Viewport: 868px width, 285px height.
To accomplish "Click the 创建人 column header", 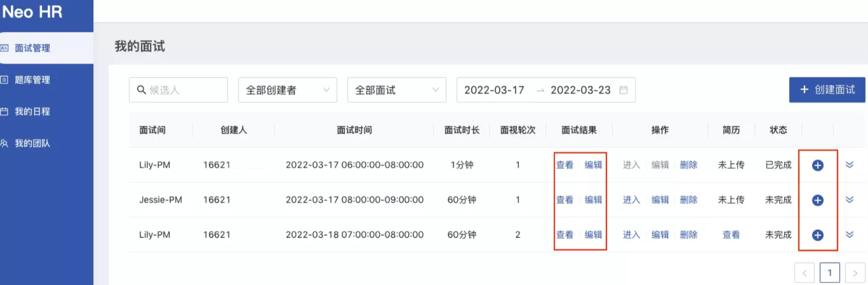I will tap(234, 130).
